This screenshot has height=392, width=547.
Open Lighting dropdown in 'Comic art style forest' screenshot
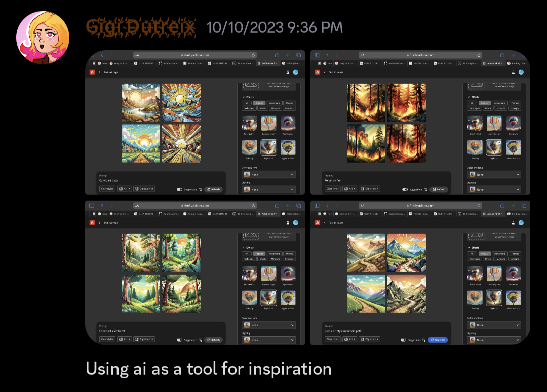(268, 340)
